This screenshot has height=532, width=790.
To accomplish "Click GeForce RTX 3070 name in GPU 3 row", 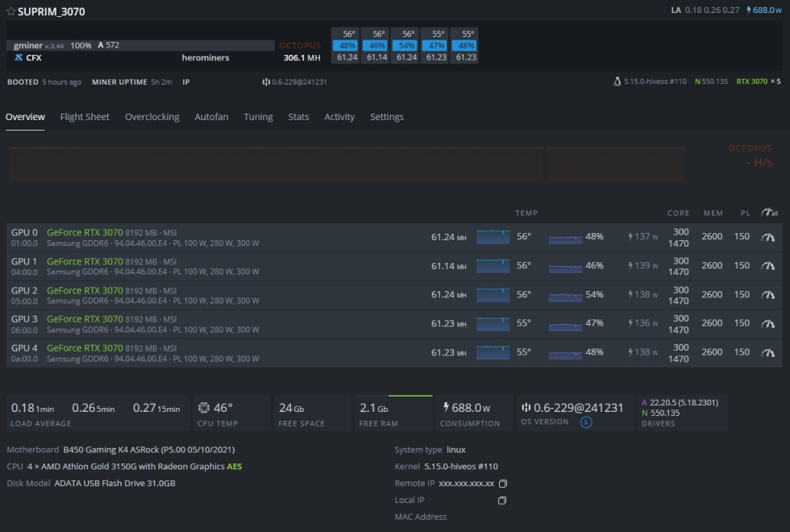I will coord(85,319).
